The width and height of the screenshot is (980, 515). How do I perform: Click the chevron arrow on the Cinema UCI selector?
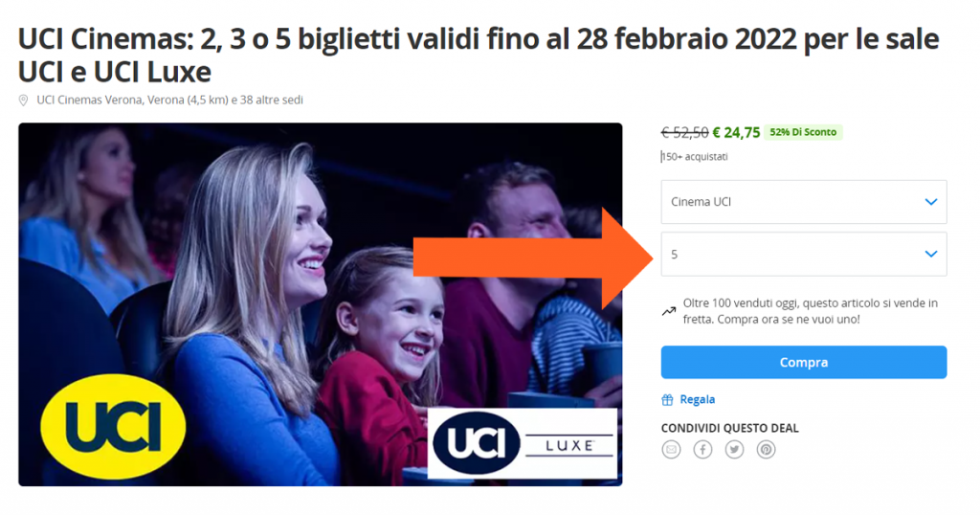coord(930,202)
